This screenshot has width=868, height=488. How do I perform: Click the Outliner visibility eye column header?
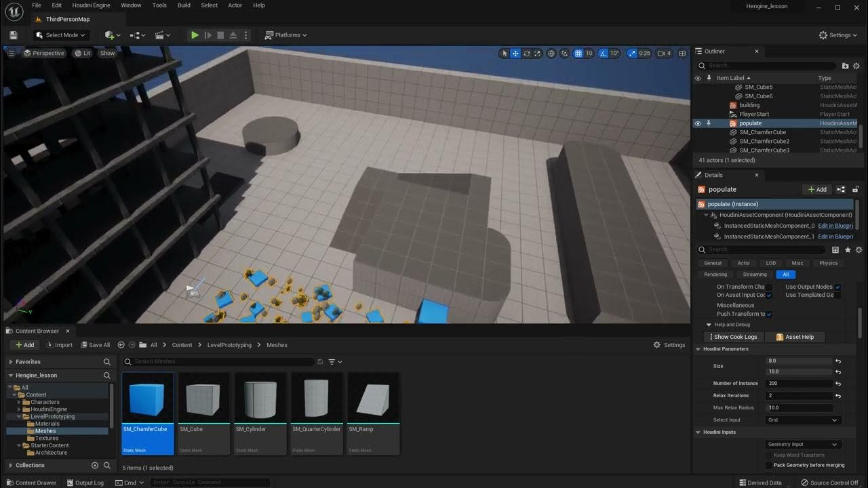click(697, 78)
